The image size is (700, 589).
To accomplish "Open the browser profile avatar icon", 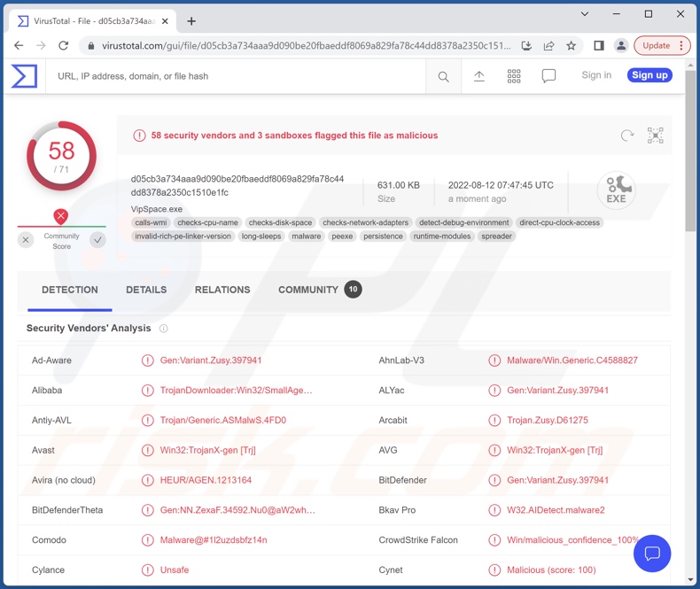I will pyautogui.click(x=621, y=45).
